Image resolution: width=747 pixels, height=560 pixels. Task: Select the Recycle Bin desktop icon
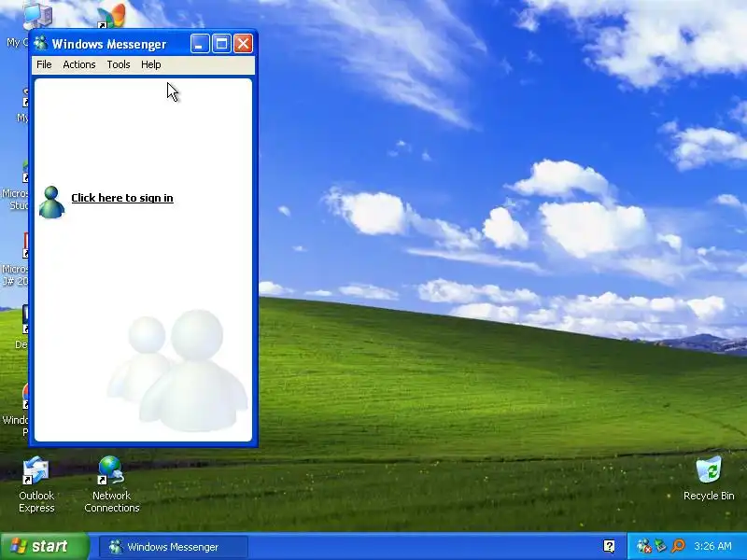point(709,479)
